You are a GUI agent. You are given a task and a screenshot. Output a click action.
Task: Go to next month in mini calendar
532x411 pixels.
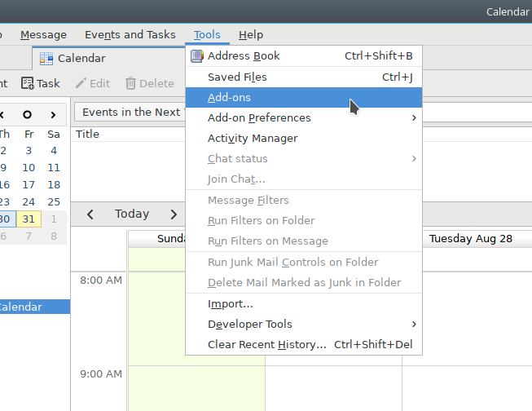click(53, 115)
